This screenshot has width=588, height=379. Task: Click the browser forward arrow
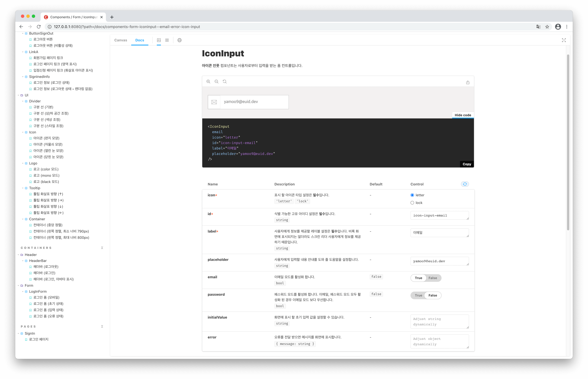[30, 27]
